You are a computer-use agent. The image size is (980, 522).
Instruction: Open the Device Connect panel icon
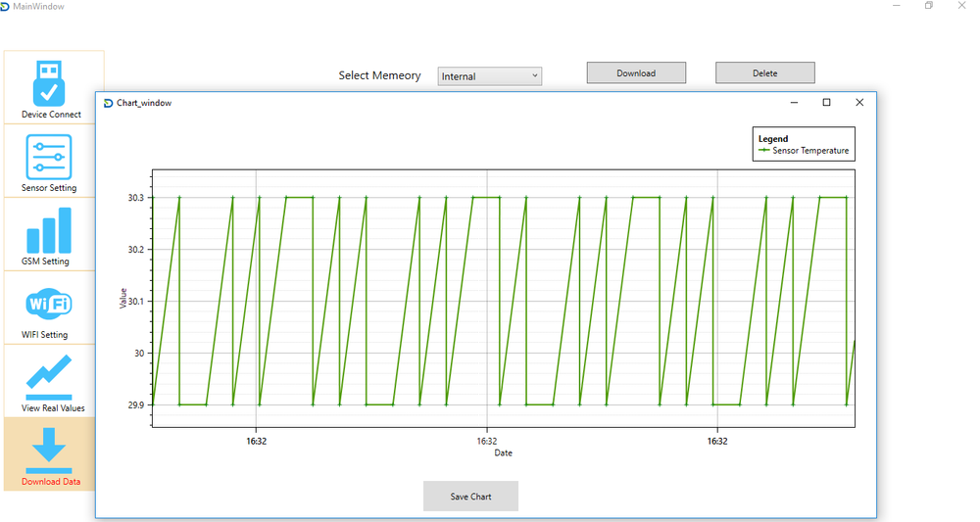click(x=50, y=83)
